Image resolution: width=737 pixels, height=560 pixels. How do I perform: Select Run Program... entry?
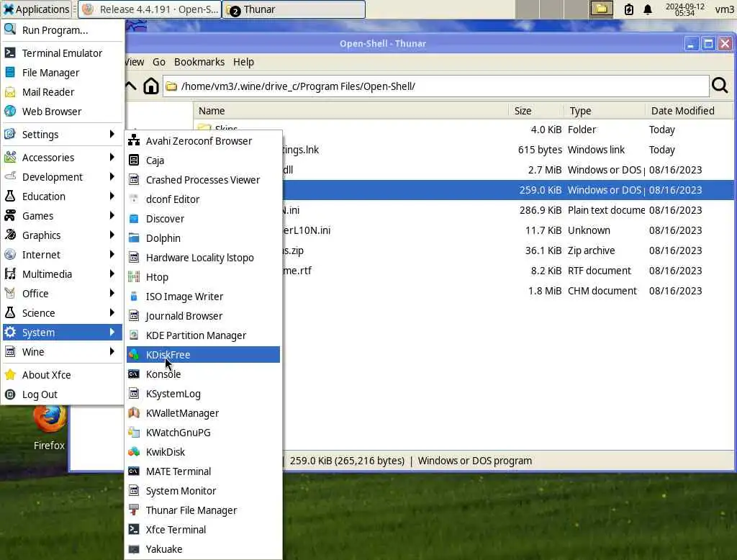[62, 30]
